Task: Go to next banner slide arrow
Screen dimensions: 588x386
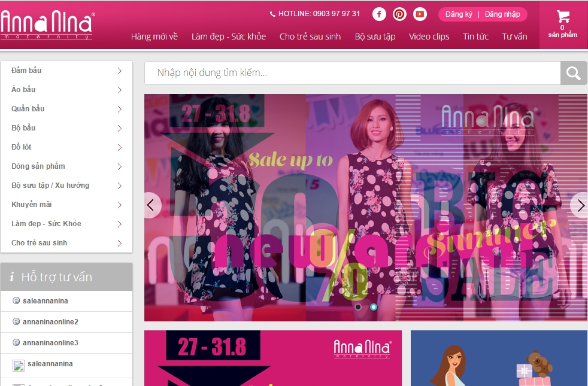Action: (580, 205)
